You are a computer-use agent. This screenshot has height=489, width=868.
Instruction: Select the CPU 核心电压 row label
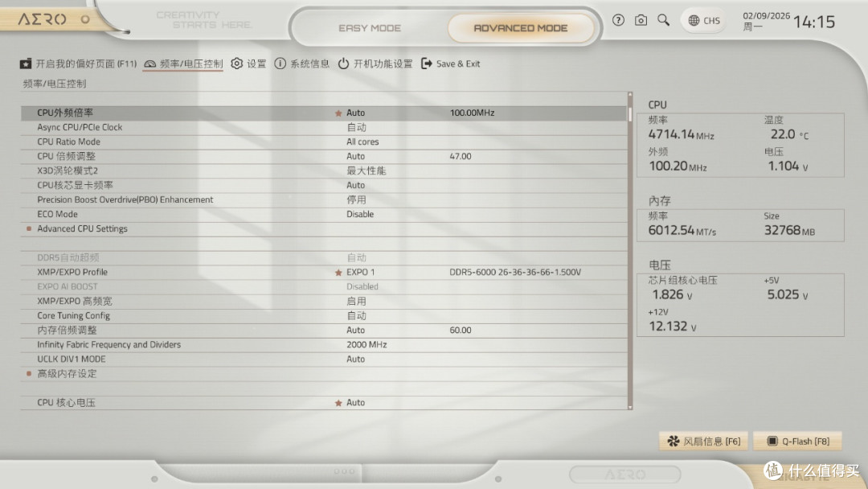66,403
